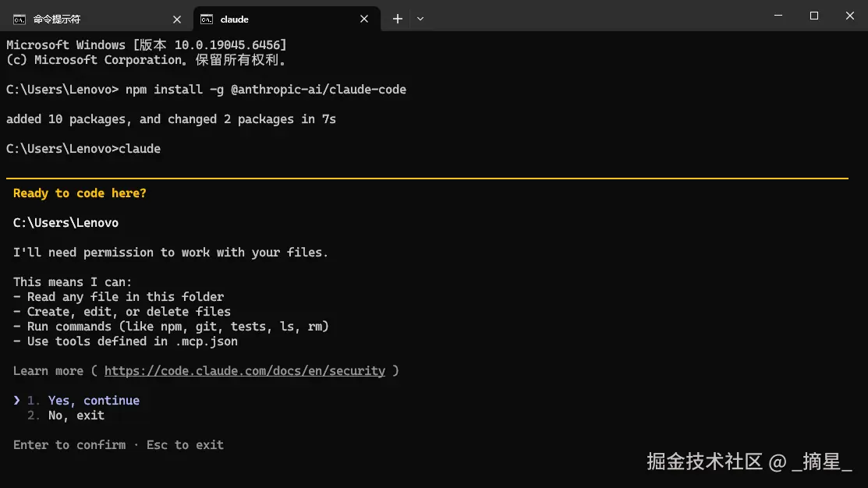Open the code.claude.com security docs link

tap(244, 371)
